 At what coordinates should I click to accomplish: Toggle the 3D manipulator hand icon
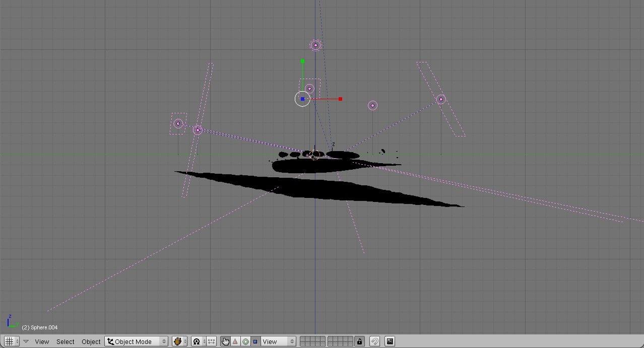[x=225, y=341]
